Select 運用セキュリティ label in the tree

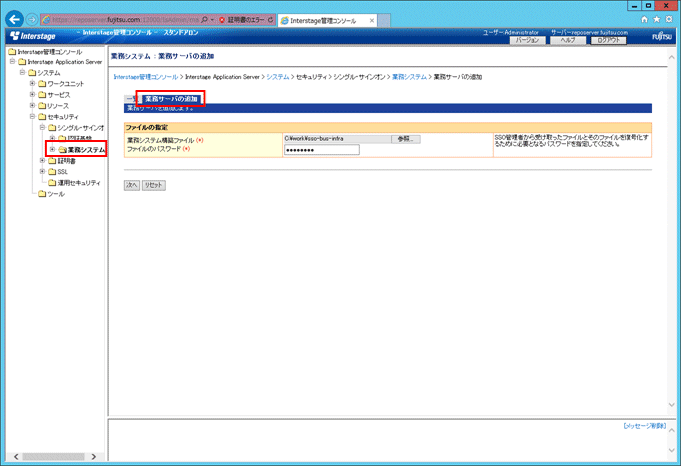[79, 183]
